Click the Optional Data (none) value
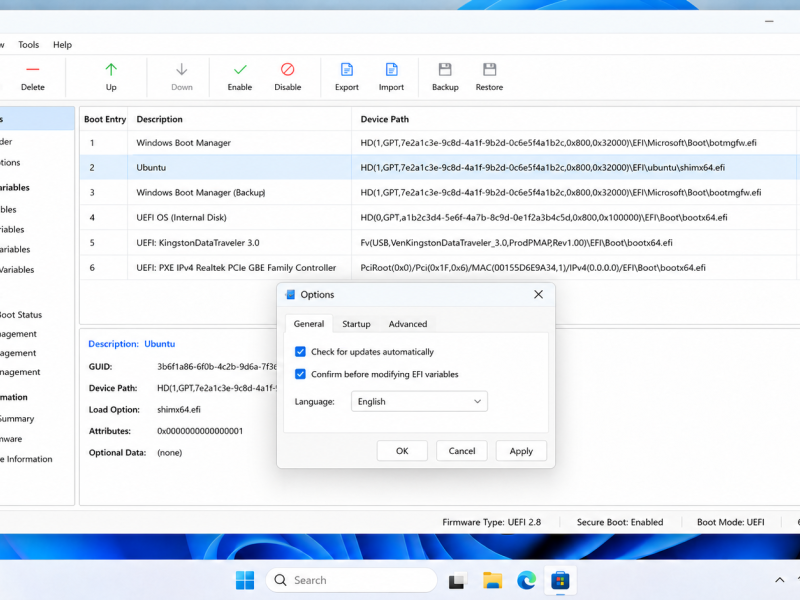 169,453
